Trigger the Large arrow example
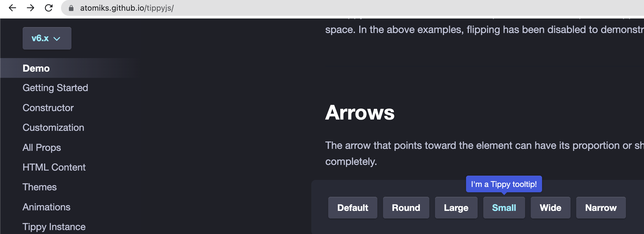This screenshot has height=234, width=644. tap(456, 208)
